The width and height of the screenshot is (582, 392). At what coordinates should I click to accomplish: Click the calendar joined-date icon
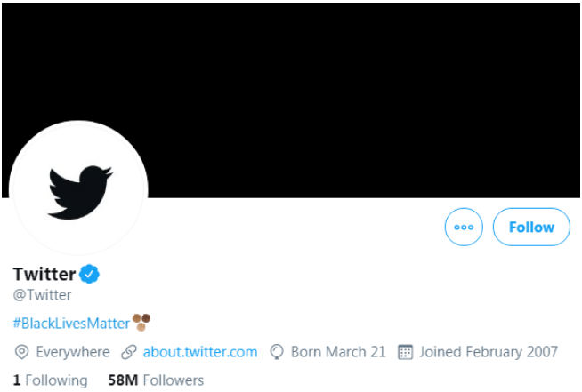click(405, 352)
